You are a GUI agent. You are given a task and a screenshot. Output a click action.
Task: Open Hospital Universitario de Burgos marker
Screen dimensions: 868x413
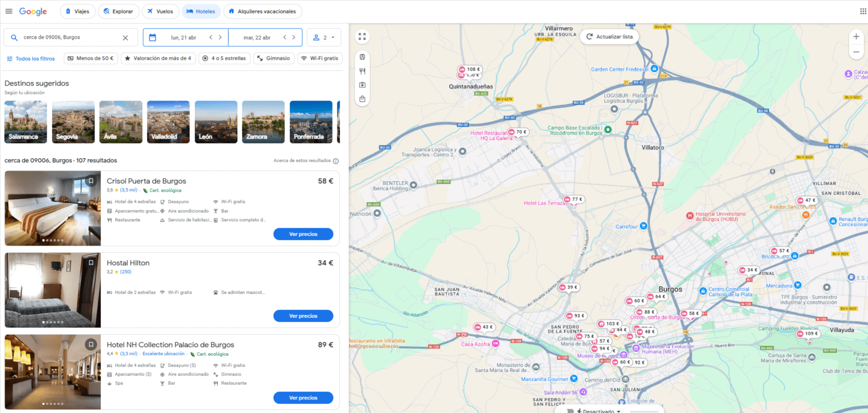point(690,216)
